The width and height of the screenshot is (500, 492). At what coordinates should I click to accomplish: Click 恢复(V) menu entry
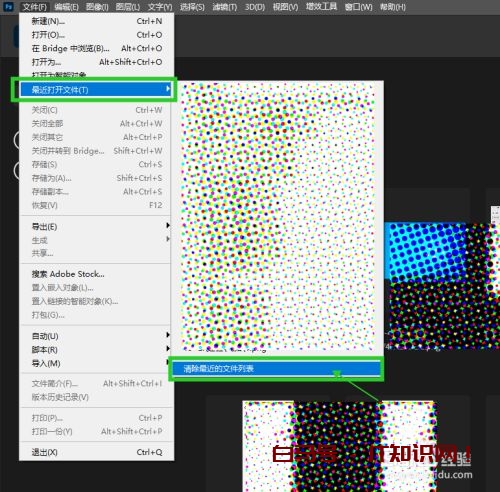click(x=97, y=205)
